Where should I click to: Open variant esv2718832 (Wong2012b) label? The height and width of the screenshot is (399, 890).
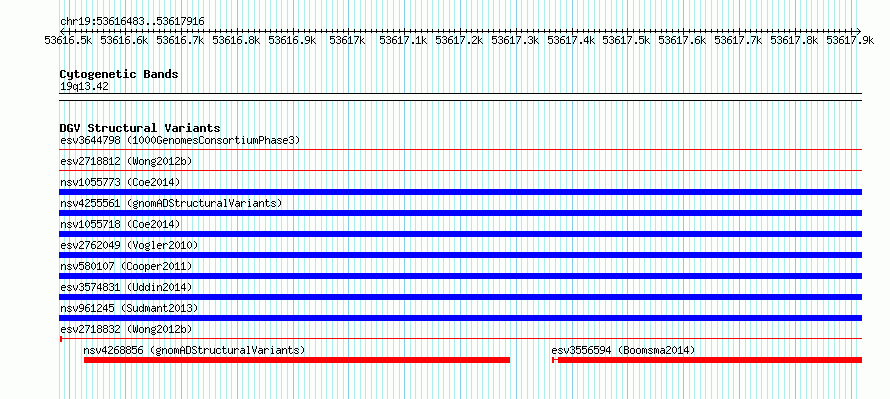(x=126, y=329)
